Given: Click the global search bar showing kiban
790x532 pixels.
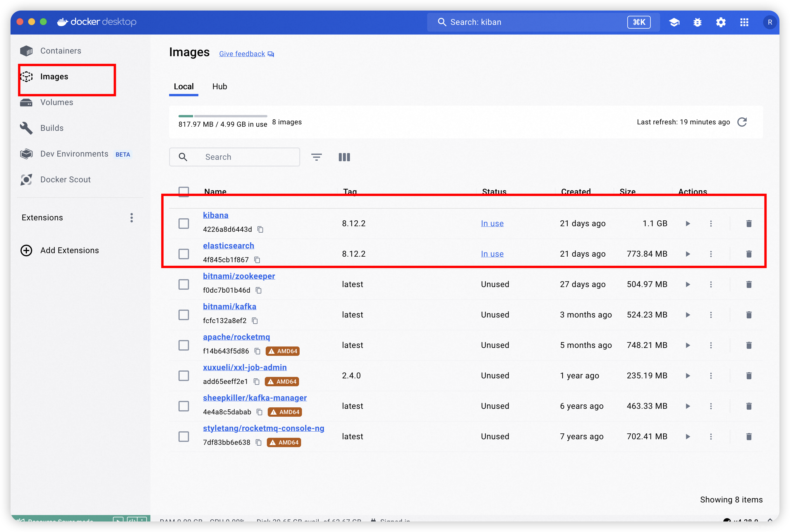Looking at the screenshot, I should (x=543, y=23).
